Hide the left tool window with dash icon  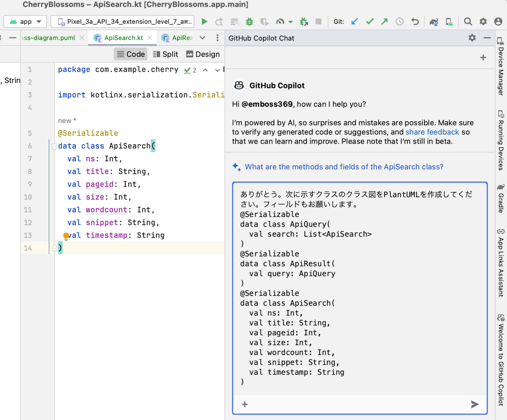click(13, 38)
